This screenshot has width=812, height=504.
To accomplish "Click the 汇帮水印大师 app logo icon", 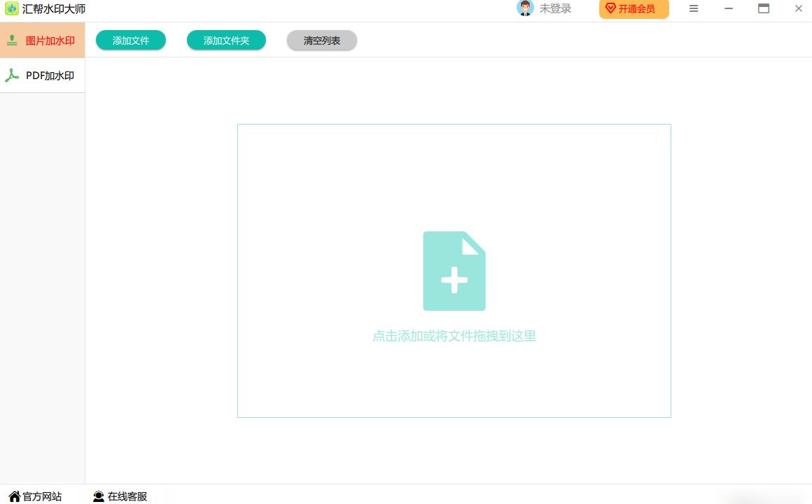I will pos(12,9).
